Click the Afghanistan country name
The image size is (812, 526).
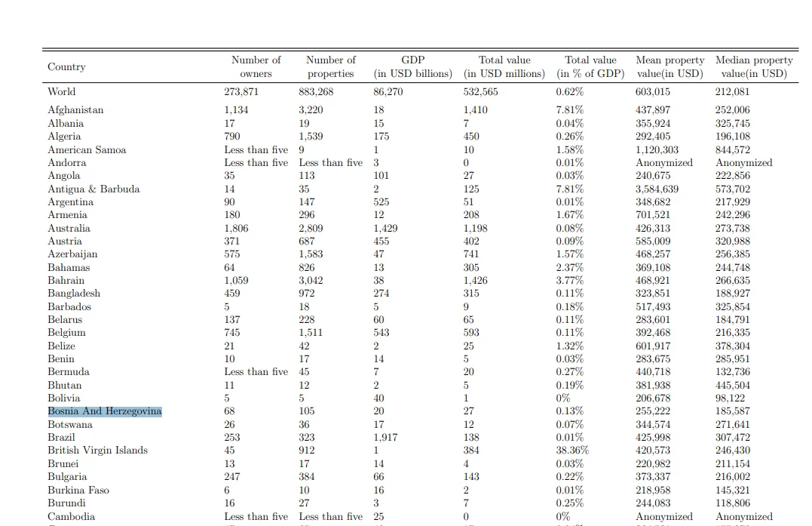tap(75, 110)
